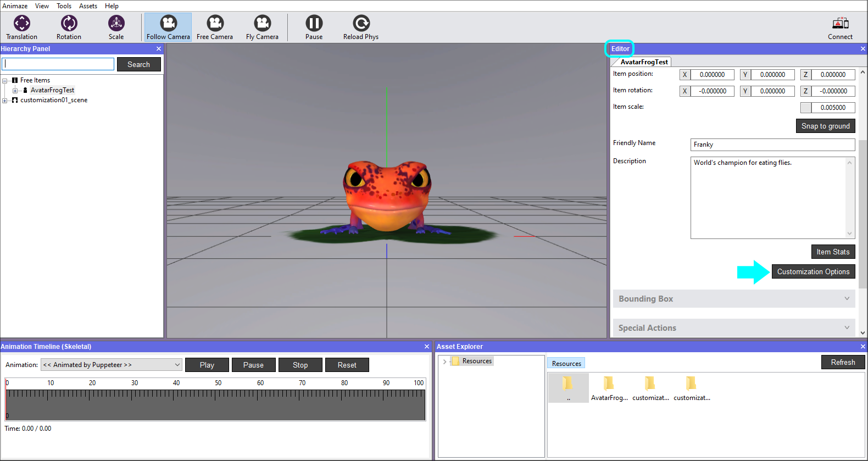Stop the animation

[300, 365]
